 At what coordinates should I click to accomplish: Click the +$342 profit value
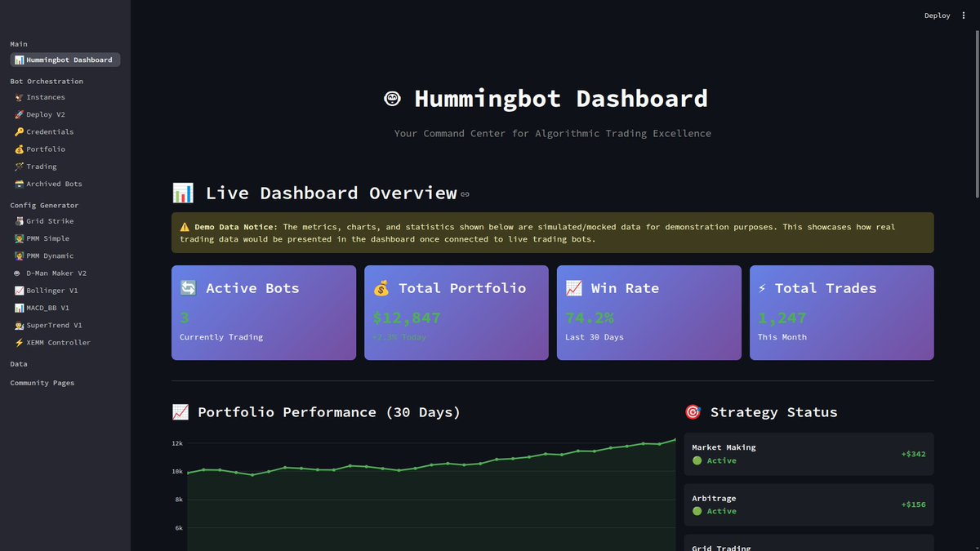913,454
